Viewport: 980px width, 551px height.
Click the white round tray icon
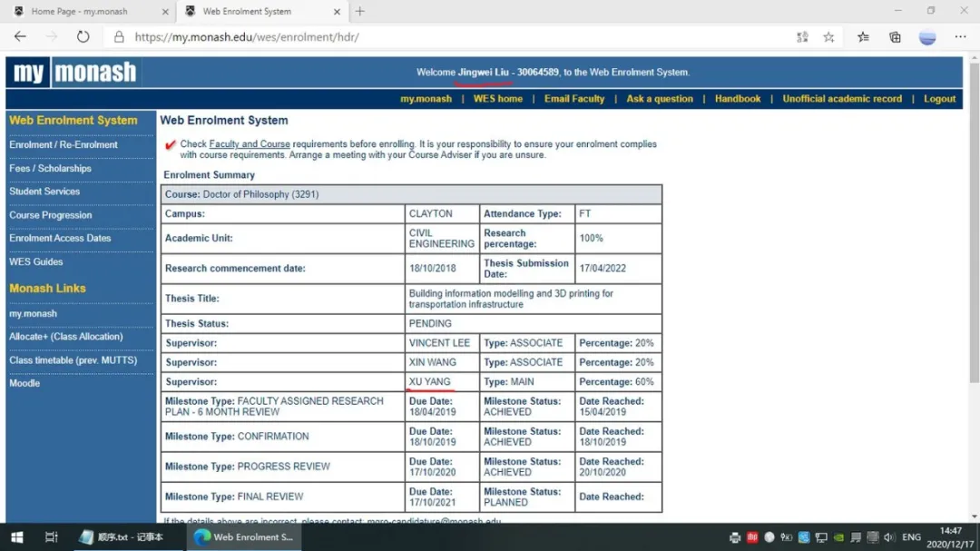tap(769, 537)
